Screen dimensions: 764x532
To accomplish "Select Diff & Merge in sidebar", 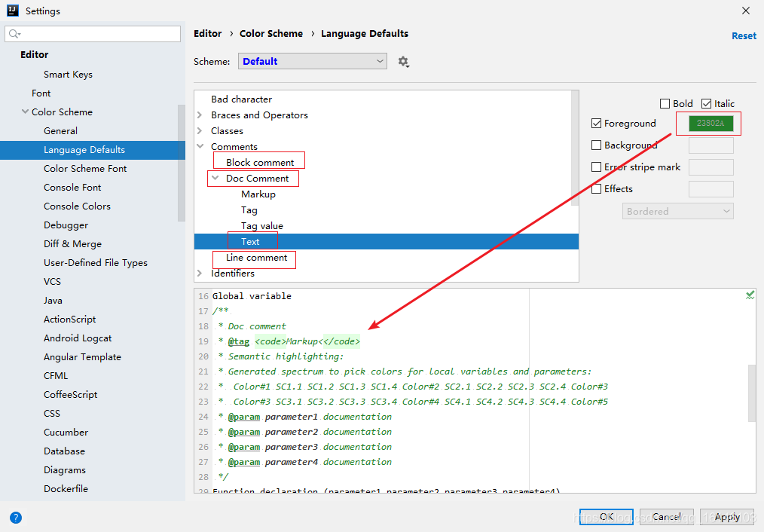I will pos(72,244).
